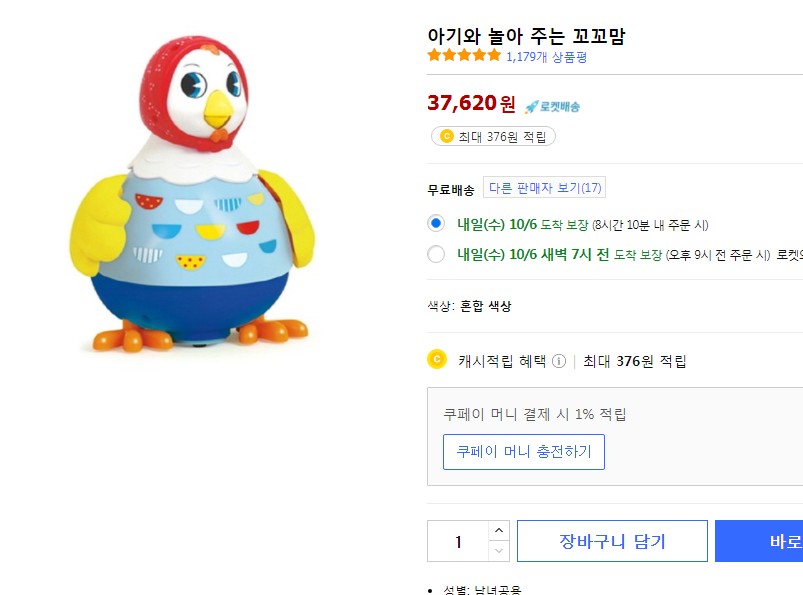Image resolution: width=803 pixels, height=595 pixels.
Task: Click the five-star rating icons
Action: pos(464,56)
